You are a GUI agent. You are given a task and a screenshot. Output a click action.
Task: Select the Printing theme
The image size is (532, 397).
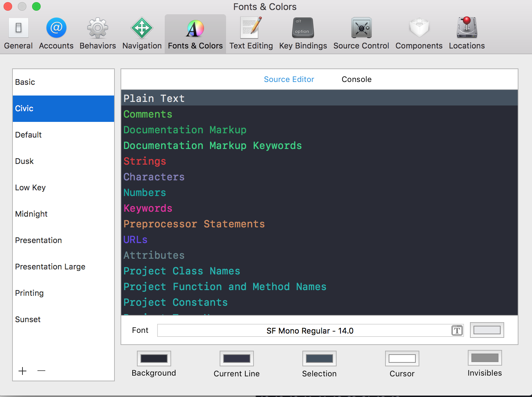click(63, 293)
